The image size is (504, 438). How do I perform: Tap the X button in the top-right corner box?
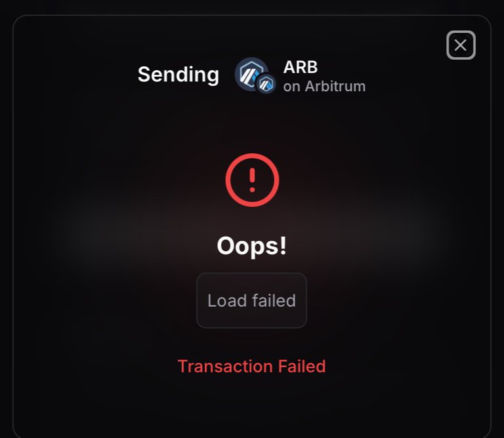[x=461, y=45]
